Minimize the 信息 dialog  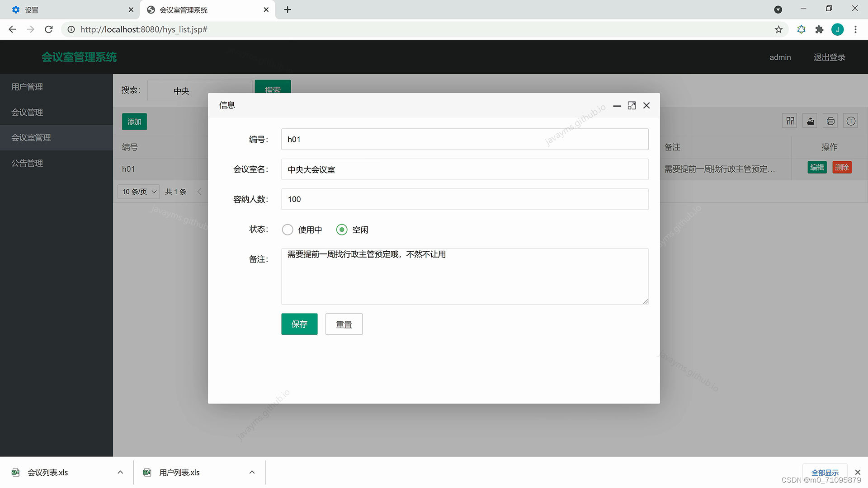[x=617, y=106]
